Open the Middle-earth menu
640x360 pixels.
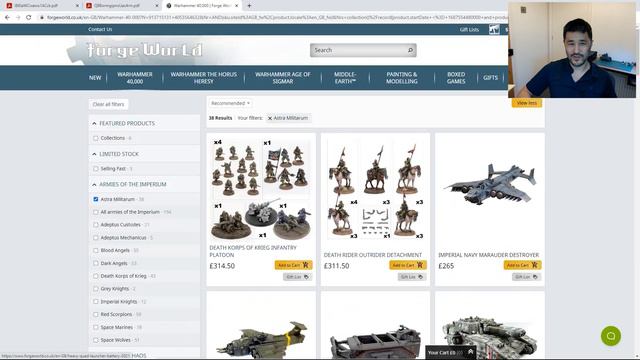[x=345, y=78]
